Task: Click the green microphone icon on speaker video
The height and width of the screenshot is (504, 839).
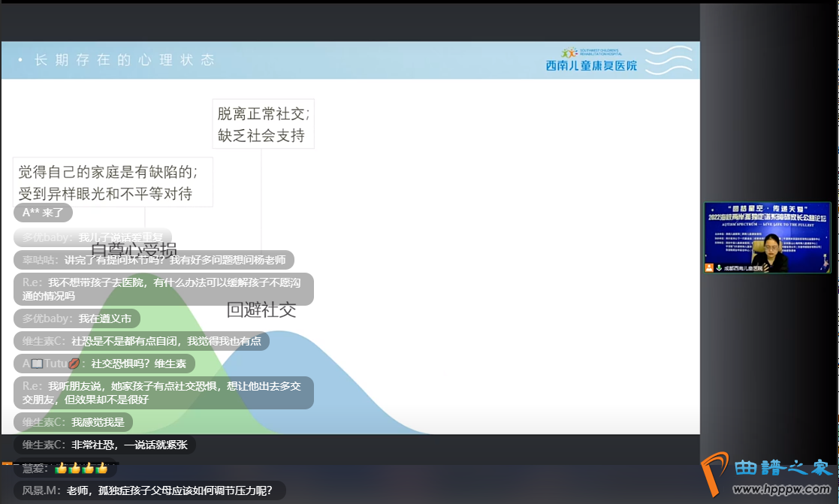Action: click(719, 267)
